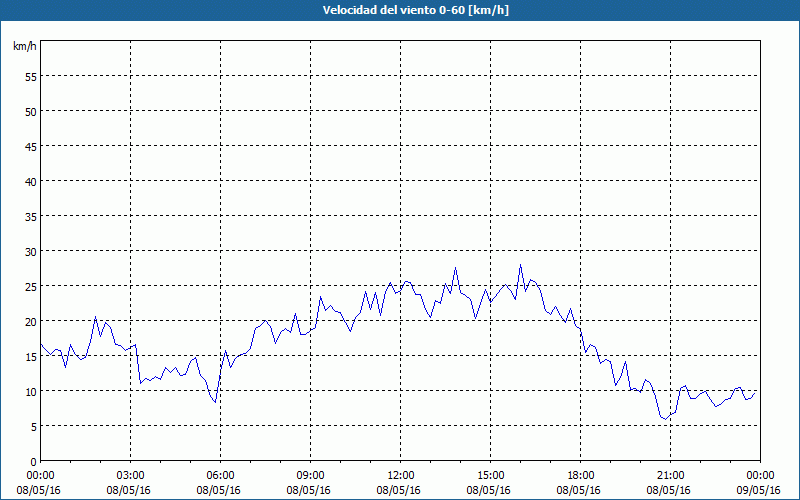Image resolution: width=800 pixels, height=500 pixels.
Task: Click the 'km/h' y-axis unit label
Action: tap(25, 46)
